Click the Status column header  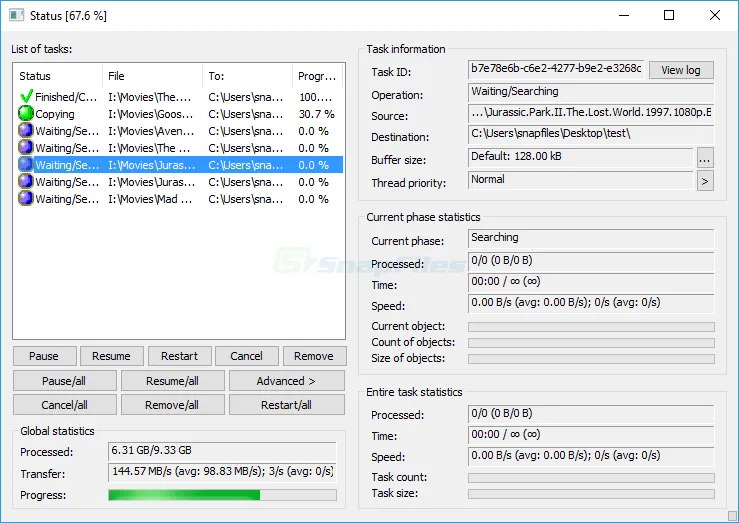58,76
